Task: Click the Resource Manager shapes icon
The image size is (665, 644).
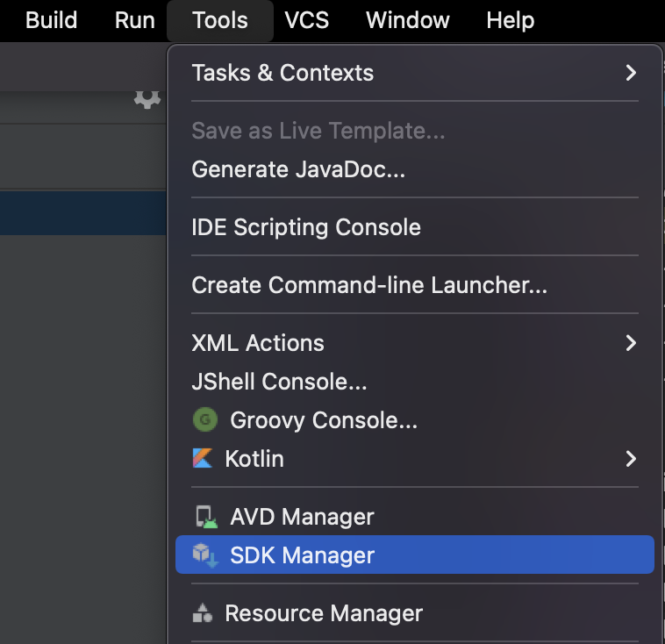Action: [203, 612]
